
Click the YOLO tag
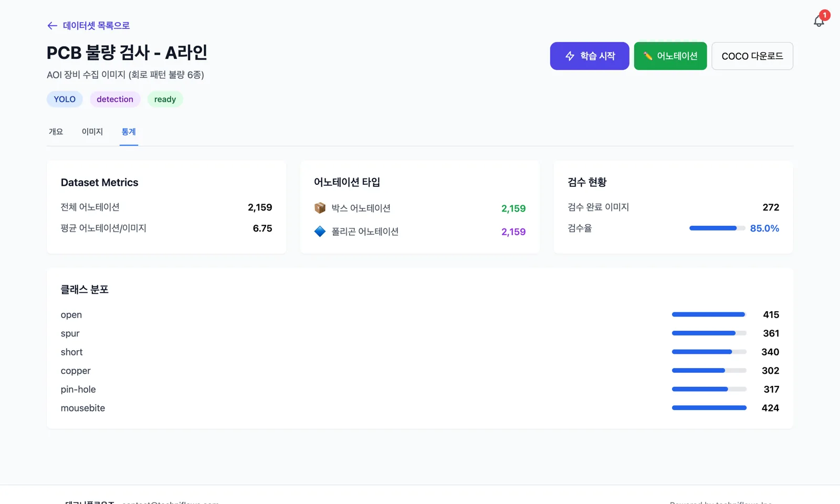65,99
